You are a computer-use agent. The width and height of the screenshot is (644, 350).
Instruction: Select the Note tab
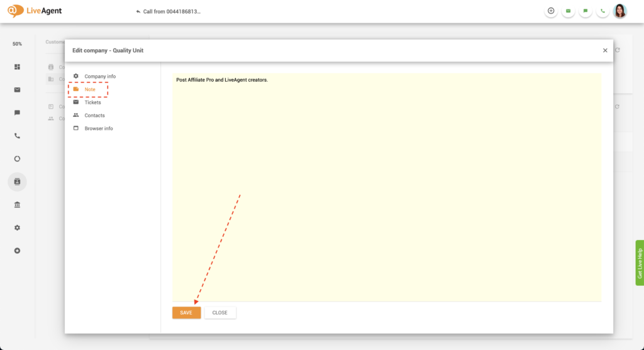coord(89,89)
